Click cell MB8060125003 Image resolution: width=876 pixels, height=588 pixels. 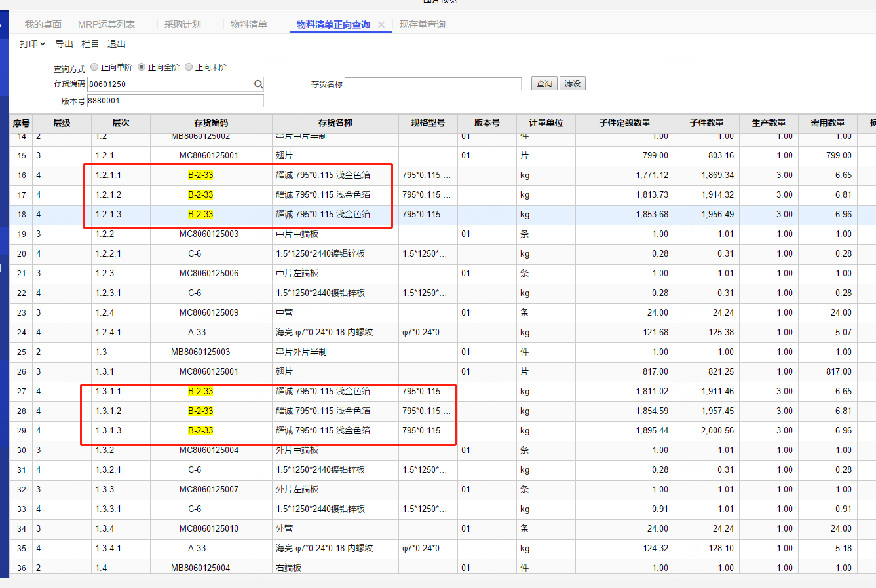(200, 352)
